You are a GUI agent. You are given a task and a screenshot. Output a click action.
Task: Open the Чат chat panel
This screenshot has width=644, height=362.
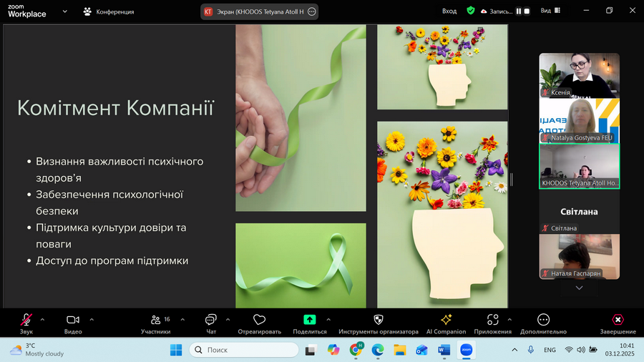pyautogui.click(x=210, y=320)
